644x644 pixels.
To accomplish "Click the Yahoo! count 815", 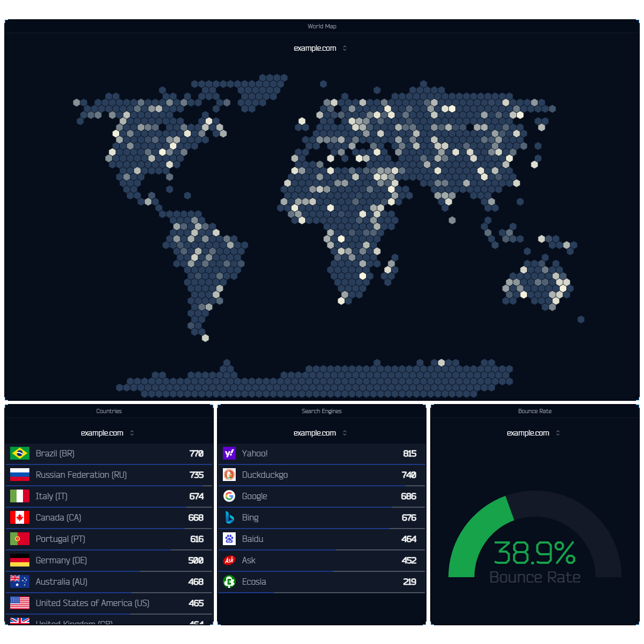I will pos(409,453).
